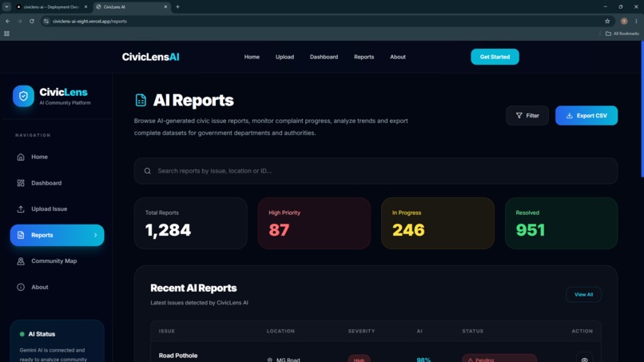The height and width of the screenshot is (362, 644).
Task: Go to Home in the top navigation
Action: (x=252, y=57)
